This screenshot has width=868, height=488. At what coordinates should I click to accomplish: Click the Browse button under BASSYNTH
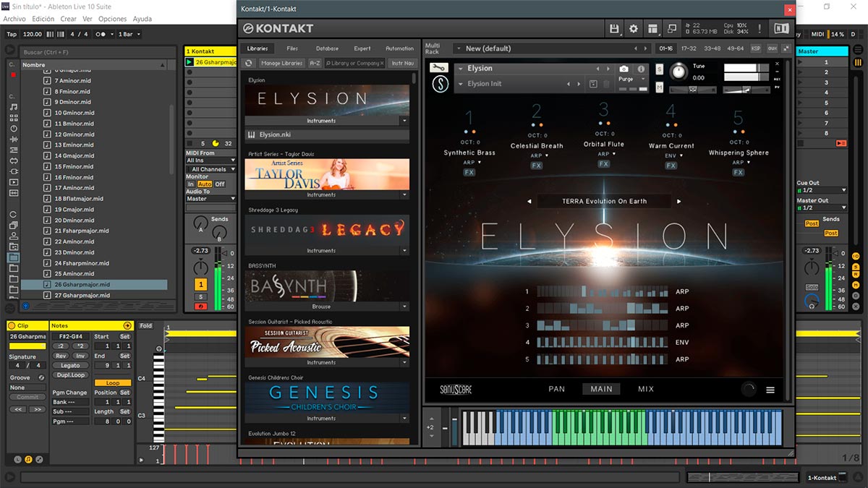[x=322, y=307]
